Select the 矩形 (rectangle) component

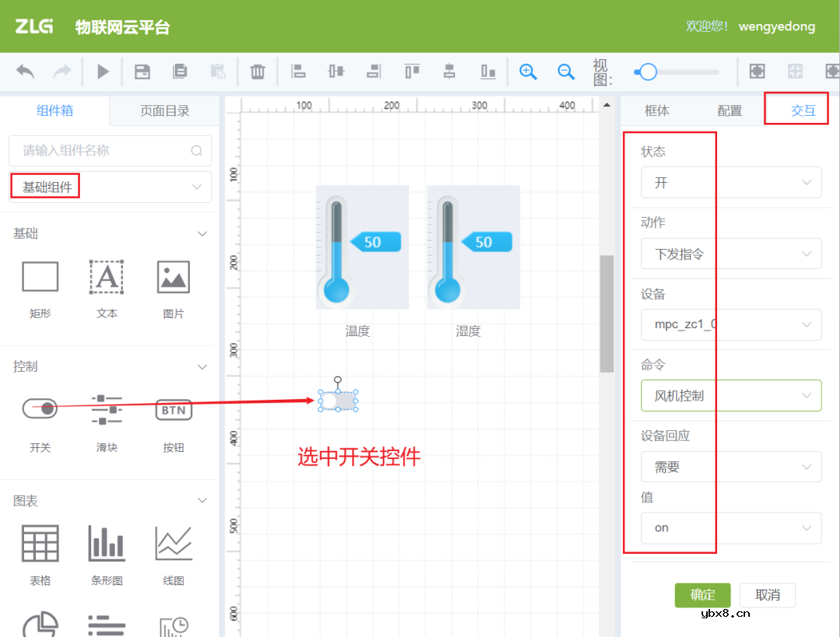coord(40,276)
